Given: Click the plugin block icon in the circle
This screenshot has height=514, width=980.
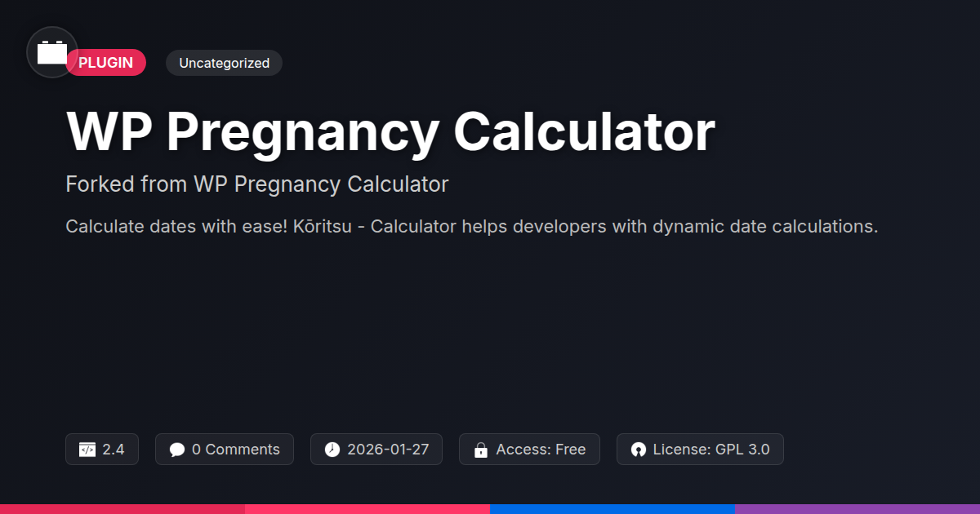Looking at the screenshot, I should (52, 52).
